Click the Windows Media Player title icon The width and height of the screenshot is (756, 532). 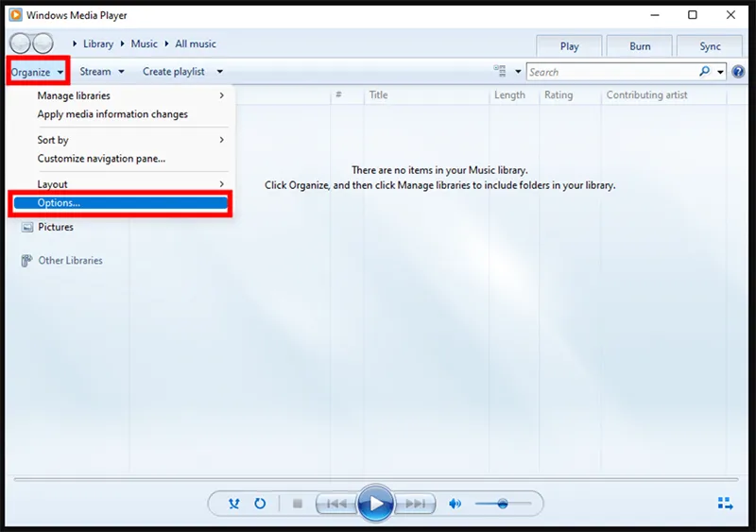16,15
